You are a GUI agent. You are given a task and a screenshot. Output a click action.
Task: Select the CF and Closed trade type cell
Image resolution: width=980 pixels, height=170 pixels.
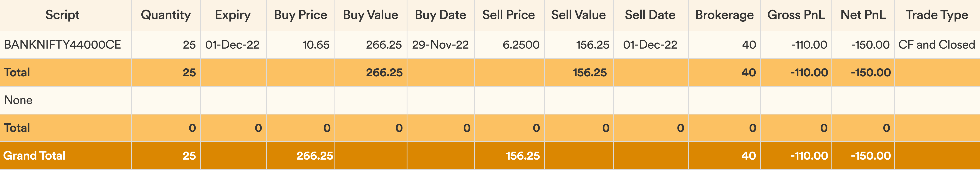[x=937, y=45]
